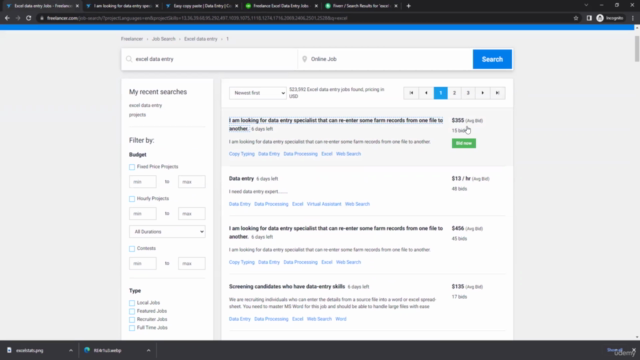The height and width of the screenshot is (360, 640).
Task: Click the location pin icon
Action: 304,59
